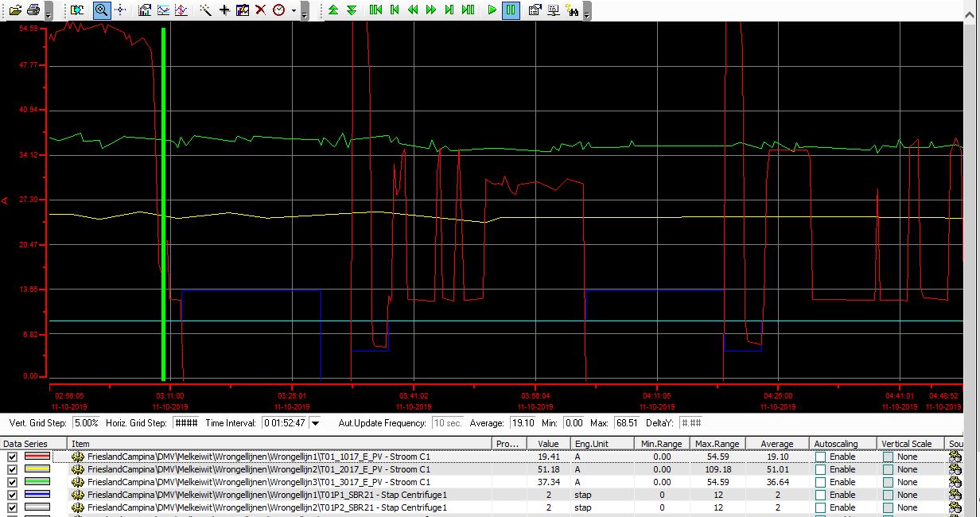Click the black plus add icon

click(x=224, y=10)
